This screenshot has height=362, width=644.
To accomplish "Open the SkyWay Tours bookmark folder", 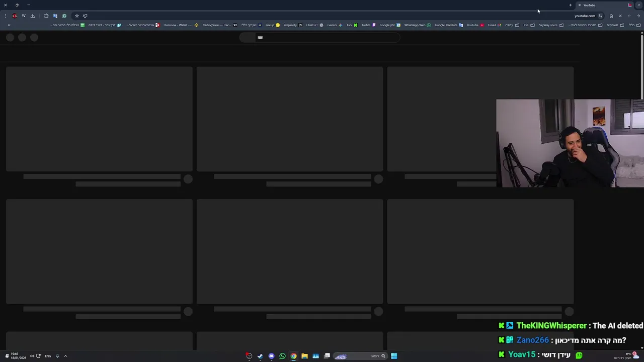I will (551, 25).
